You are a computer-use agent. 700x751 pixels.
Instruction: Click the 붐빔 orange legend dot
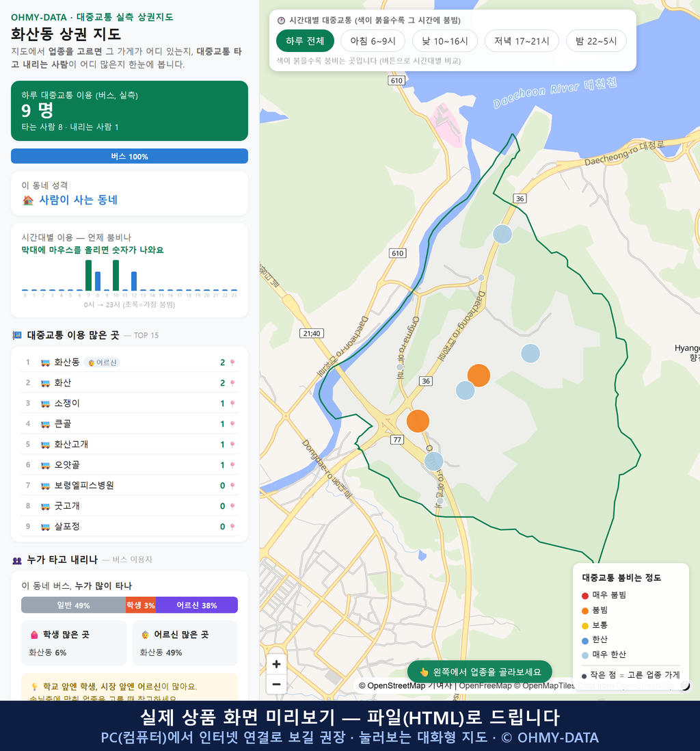(x=584, y=611)
